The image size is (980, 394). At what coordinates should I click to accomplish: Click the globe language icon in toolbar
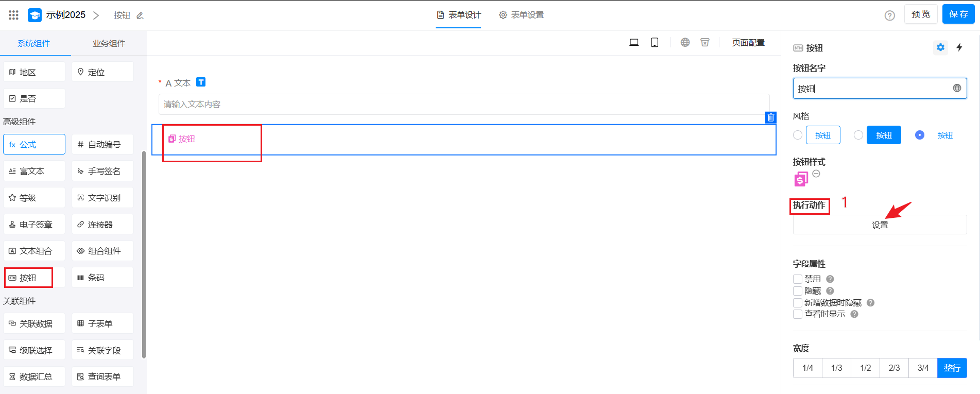pos(685,43)
